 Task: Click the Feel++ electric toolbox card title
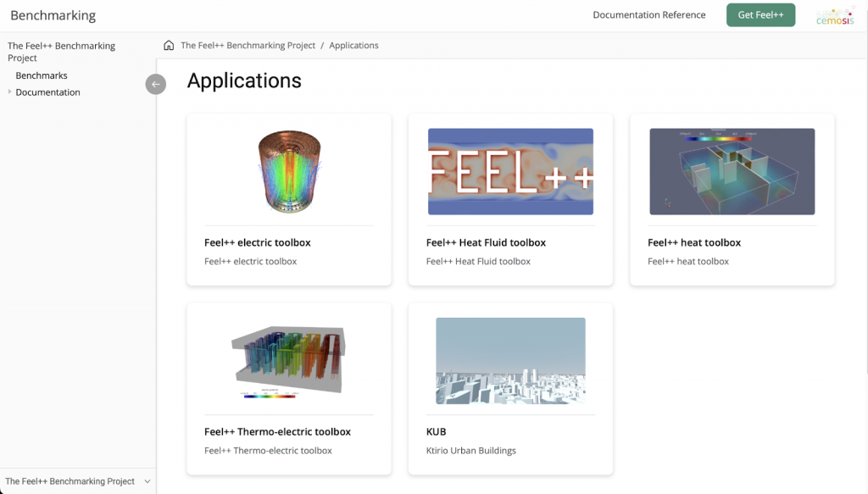(258, 242)
